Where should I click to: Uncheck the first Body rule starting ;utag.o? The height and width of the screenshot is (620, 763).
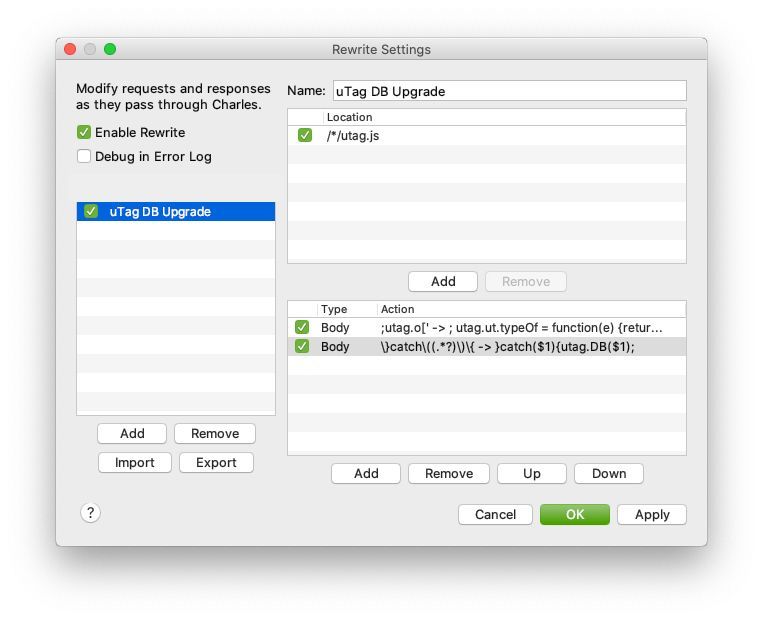tap(302, 327)
